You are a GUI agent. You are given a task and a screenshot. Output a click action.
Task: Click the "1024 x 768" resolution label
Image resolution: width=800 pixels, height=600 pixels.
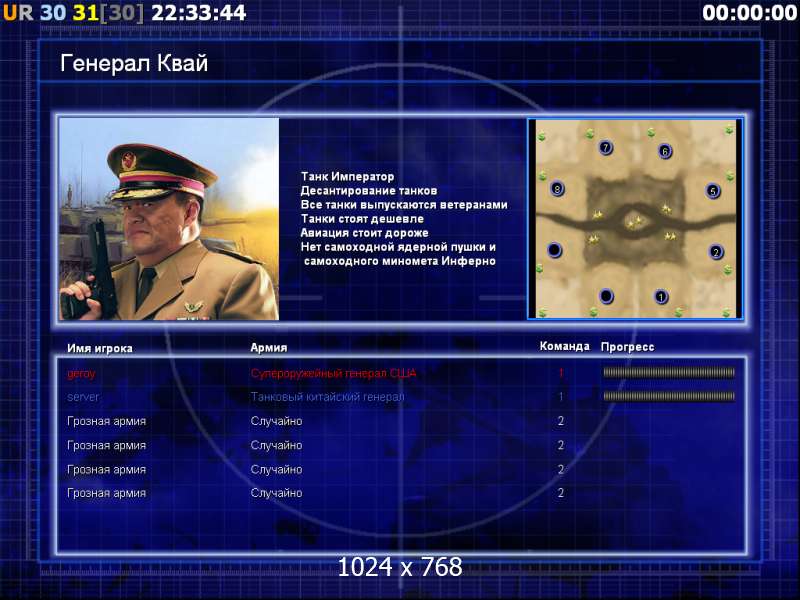(400, 567)
